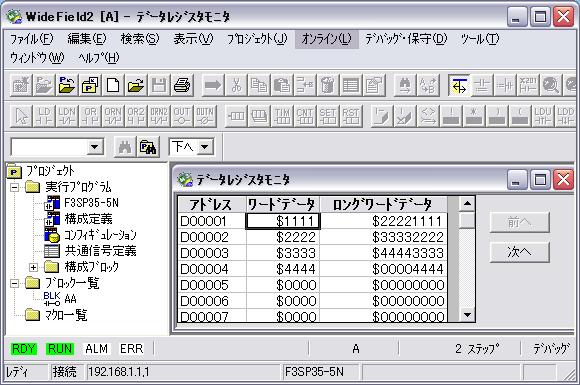This screenshot has height=385, width=580.
Task: Open the コンフィギュレーション tree item
Action: [x=100, y=235]
